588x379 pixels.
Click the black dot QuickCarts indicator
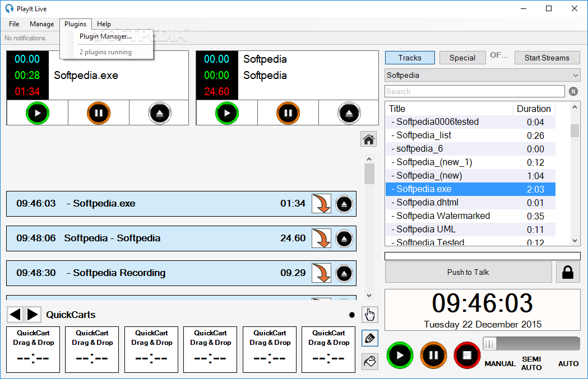(352, 315)
